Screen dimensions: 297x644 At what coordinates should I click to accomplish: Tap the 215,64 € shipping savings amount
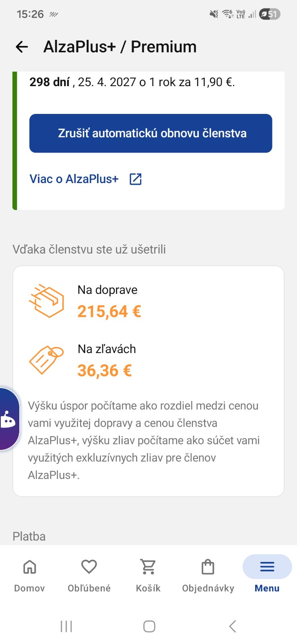coord(109,312)
